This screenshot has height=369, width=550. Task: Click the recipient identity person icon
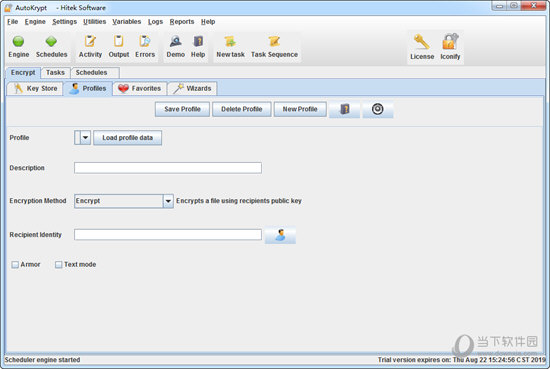click(x=280, y=235)
